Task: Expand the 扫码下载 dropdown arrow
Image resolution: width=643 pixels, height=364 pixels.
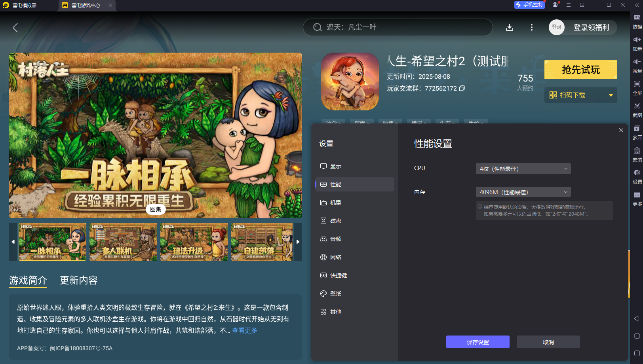Action: point(611,95)
